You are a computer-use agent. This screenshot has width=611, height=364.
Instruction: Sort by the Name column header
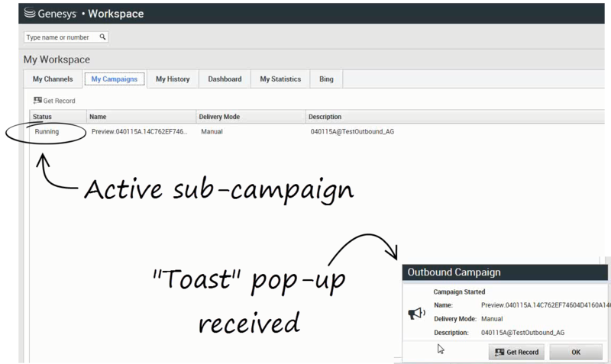tap(141, 117)
